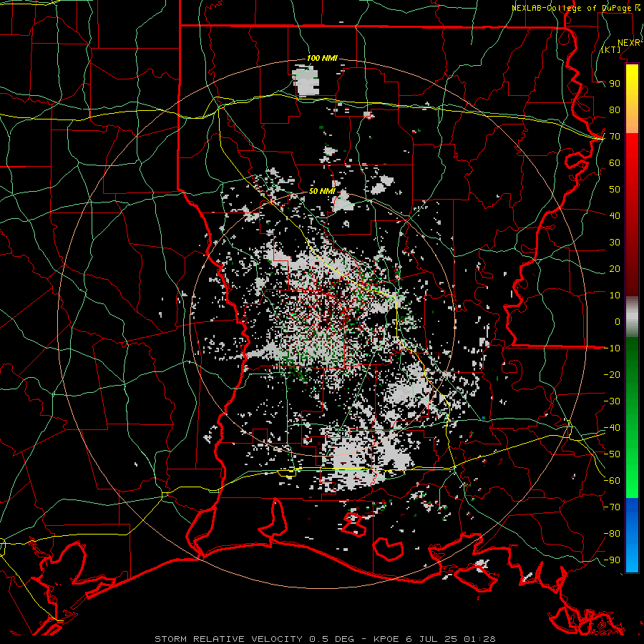This screenshot has height=644, width=644.
Task: Click the 30 value on velocity scale
Action: point(615,243)
